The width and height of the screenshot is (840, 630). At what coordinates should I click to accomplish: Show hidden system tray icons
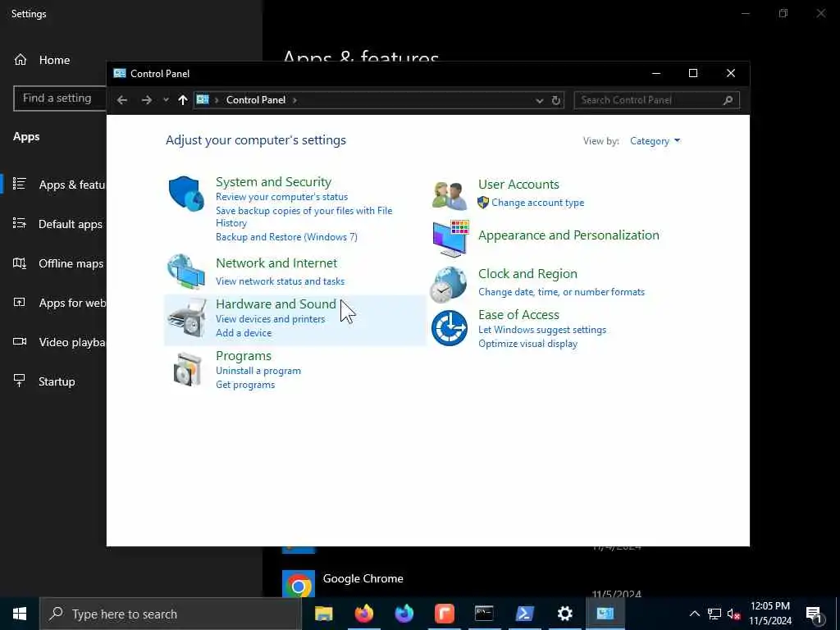pos(694,614)
